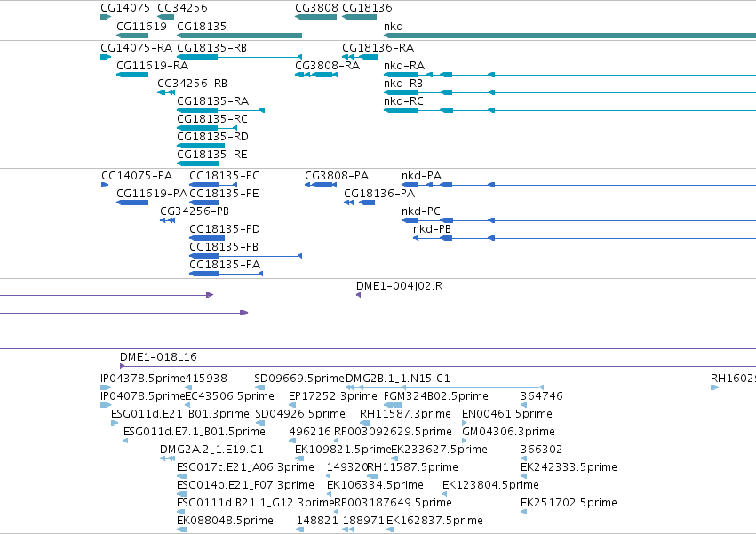
Task: Click the CG18135-RC transcript label
Action: (212, 119)
